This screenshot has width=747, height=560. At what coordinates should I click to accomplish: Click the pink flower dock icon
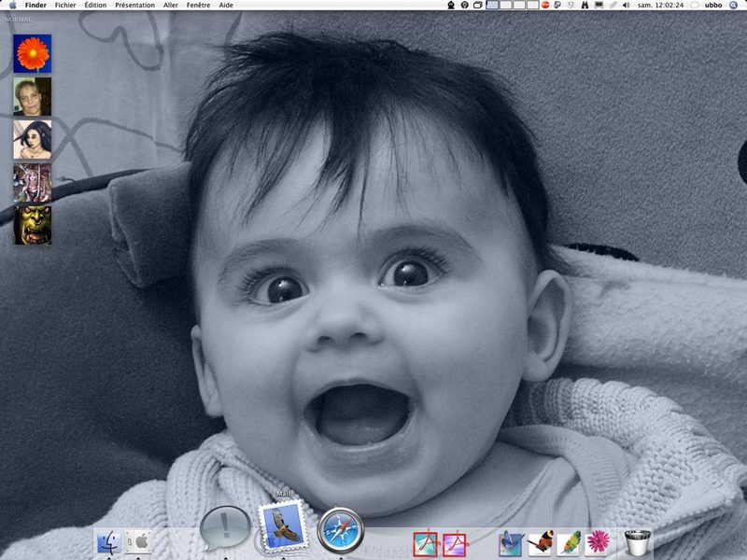coord(597,541)
